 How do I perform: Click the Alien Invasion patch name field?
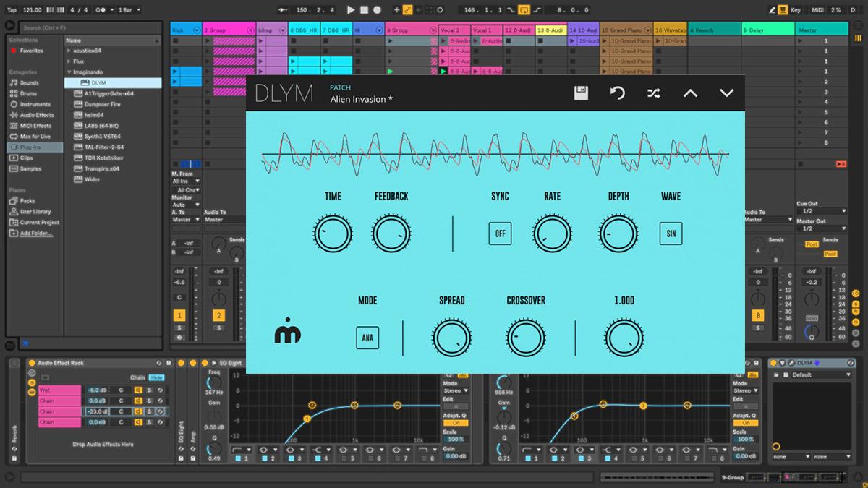[362, 99]
